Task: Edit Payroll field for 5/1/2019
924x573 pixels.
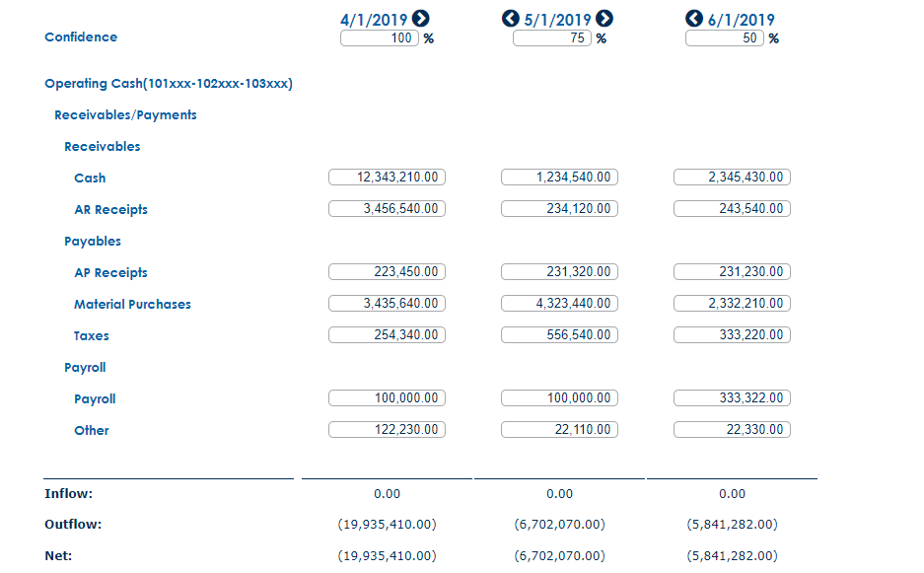Action: [560, 397]
